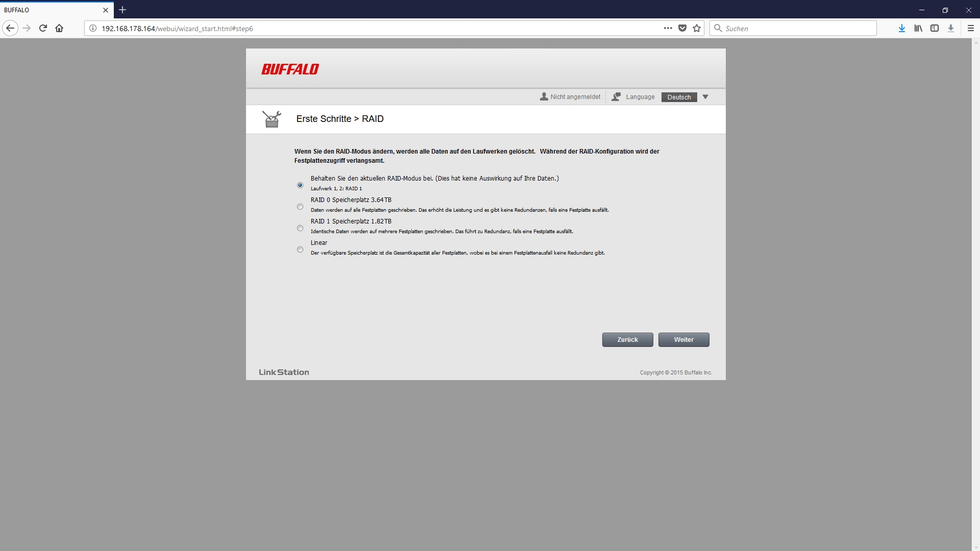Screen dimensions: 980x551
Task: Choose RAID 1 1.82TB radio button
Action: pyautogui.click(x=300, y=228)
